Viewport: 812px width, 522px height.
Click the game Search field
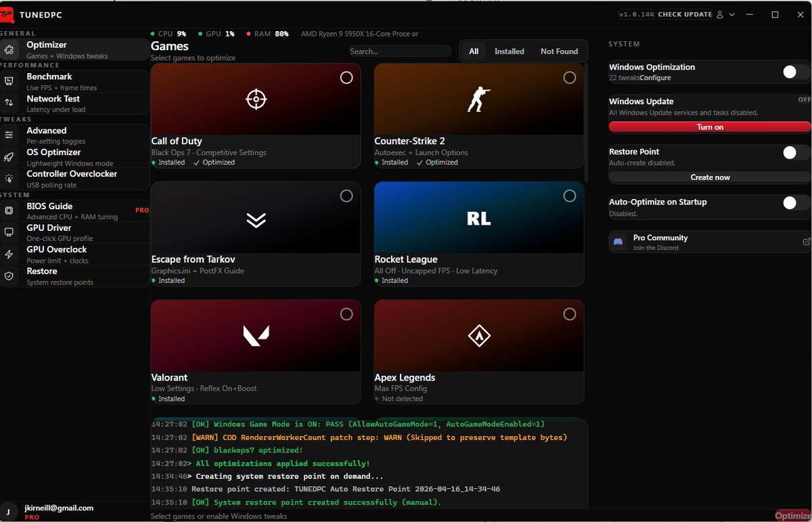[x=400, y=51]
